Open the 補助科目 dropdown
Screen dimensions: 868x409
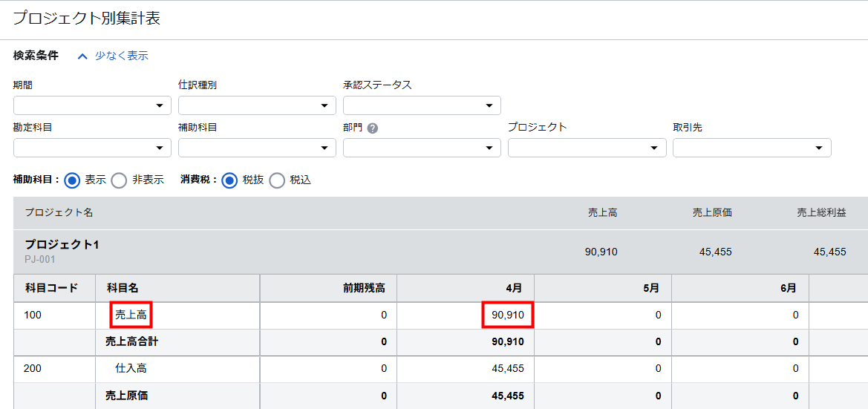(257, 148)
